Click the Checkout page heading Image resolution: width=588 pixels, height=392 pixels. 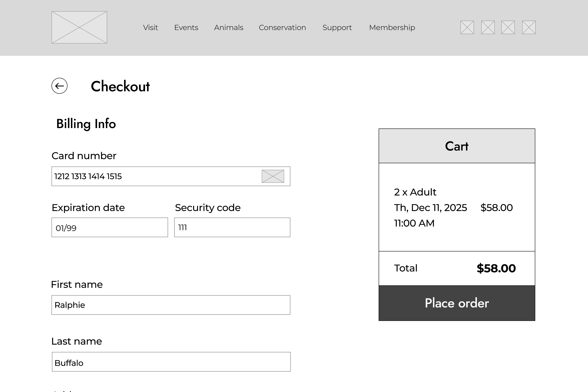pos(120,86)
